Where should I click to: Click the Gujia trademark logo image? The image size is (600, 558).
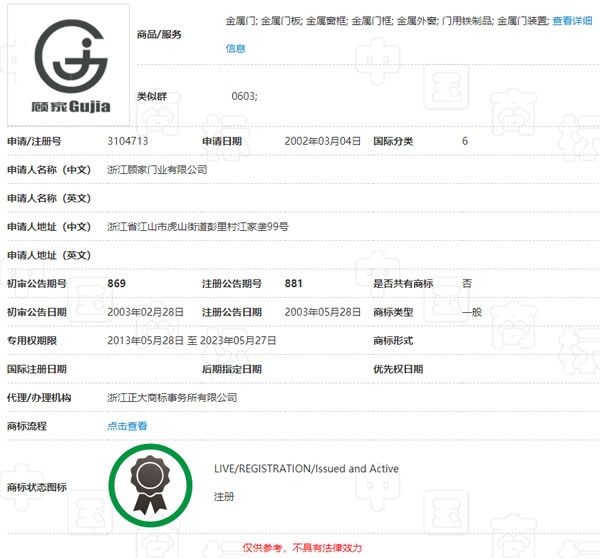68,65
